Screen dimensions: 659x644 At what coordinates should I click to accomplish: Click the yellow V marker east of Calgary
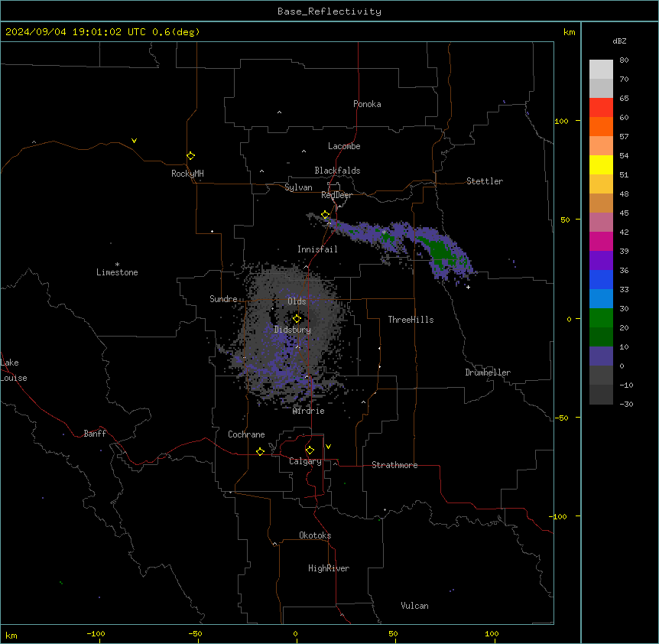click(328, 447)
